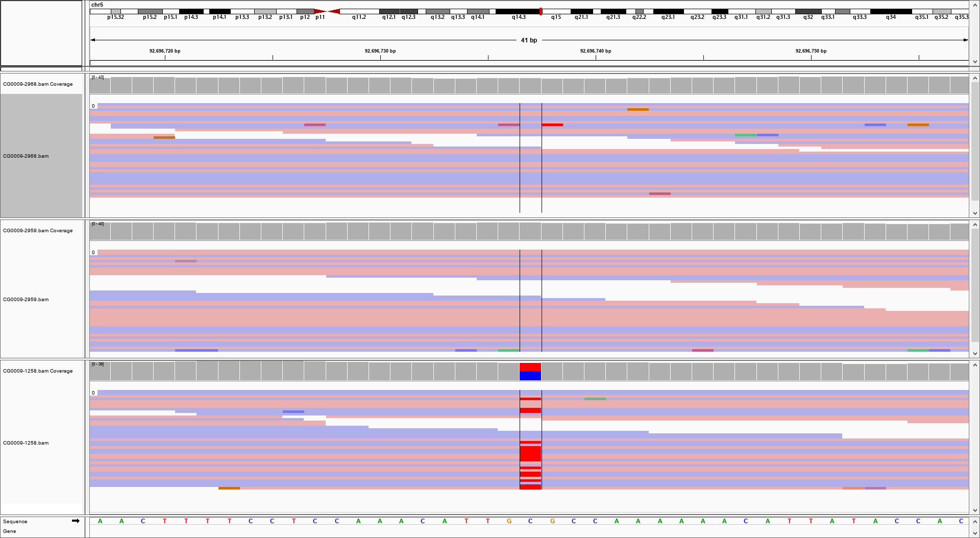Click the crimson mismatch near bottom of CG0009-2968

[659, 193]
